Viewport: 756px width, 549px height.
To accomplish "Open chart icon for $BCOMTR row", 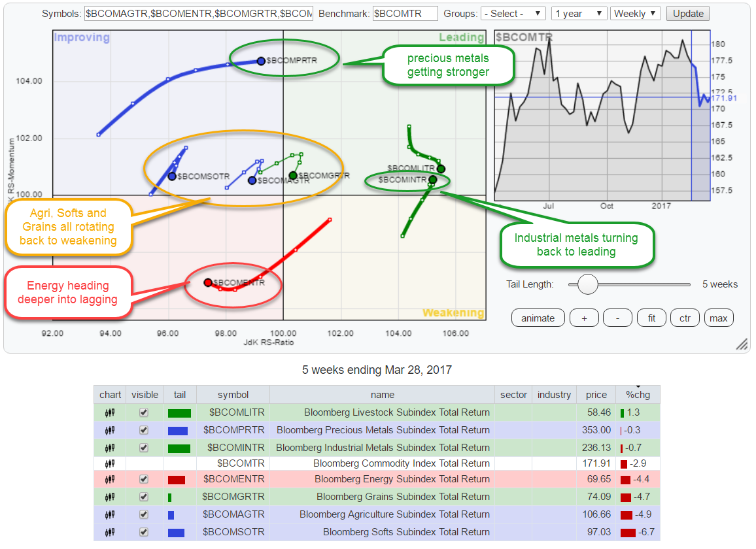I will tap(110, 463).
